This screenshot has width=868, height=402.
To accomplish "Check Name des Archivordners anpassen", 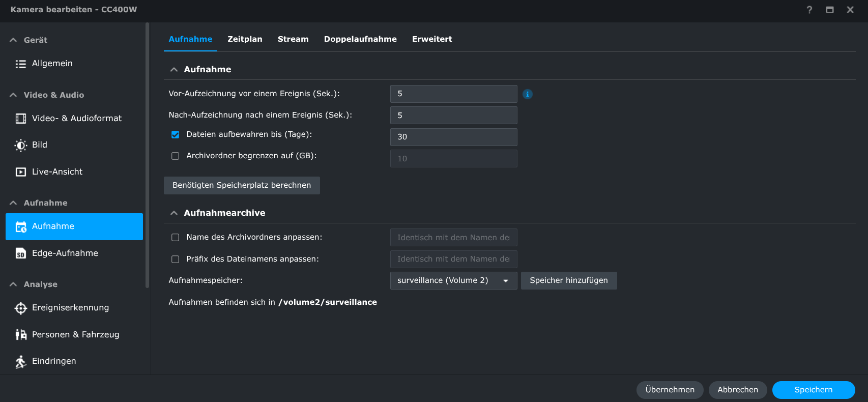I will point(176,238).
